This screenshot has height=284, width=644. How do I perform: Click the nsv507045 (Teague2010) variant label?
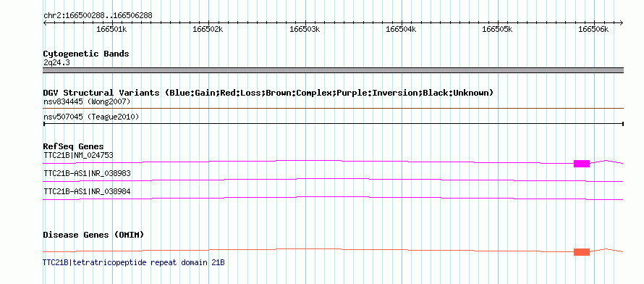coord(91,117)
